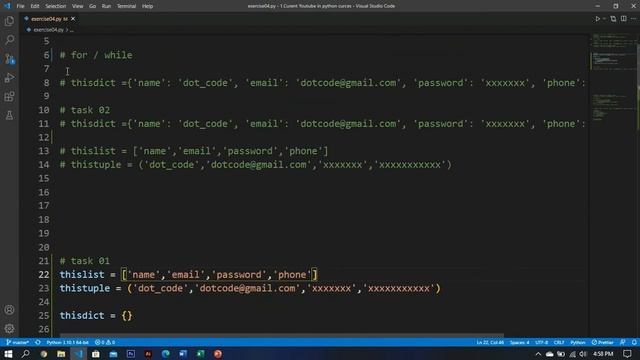
Task: Open the Windows Start menu
Action: coord(8,354)
